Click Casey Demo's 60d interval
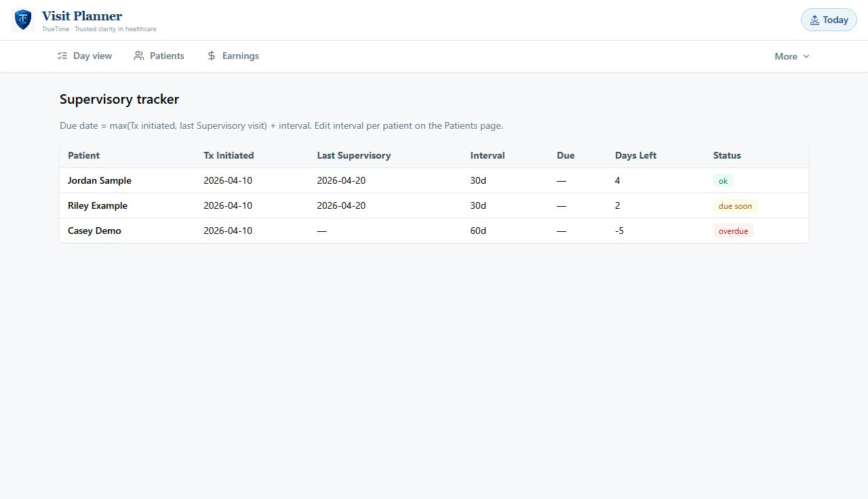 [x=478, y=231]
